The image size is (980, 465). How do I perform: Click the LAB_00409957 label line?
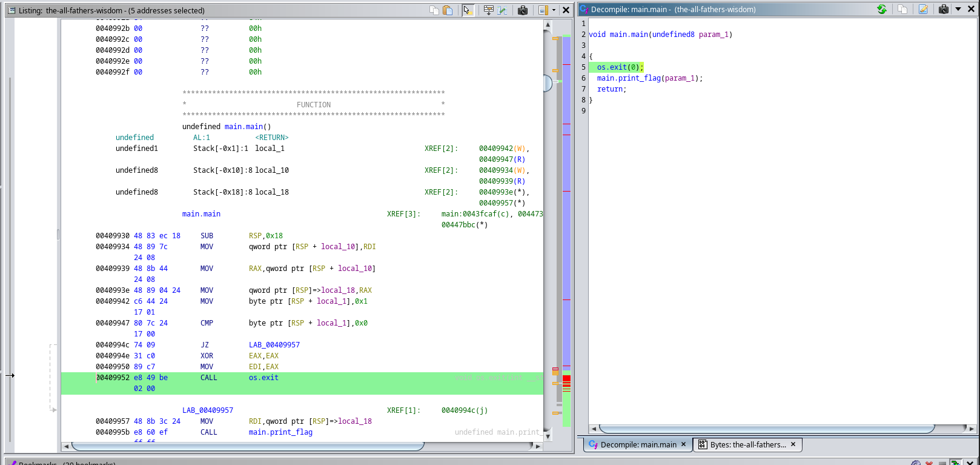(208, 410)
